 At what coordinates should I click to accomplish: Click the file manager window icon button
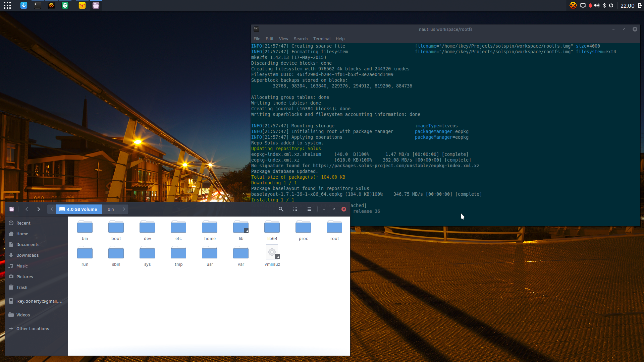(12, 209)
